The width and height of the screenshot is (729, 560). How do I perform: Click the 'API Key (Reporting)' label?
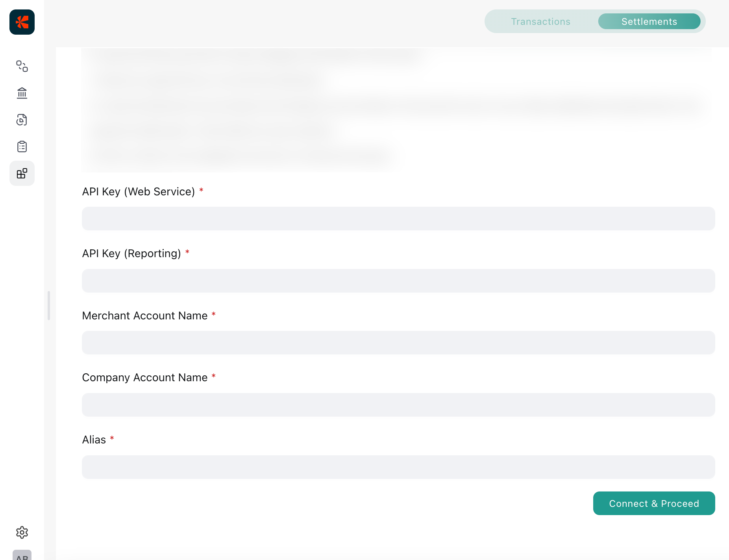point(131,254)
